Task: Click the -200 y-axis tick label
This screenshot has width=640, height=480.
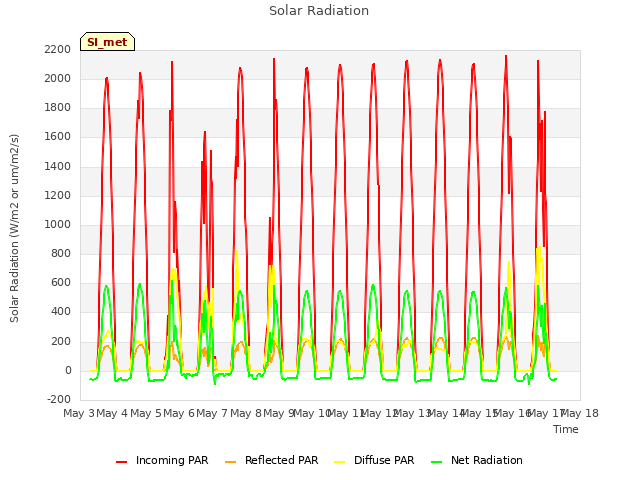Action: pos(59,399)
